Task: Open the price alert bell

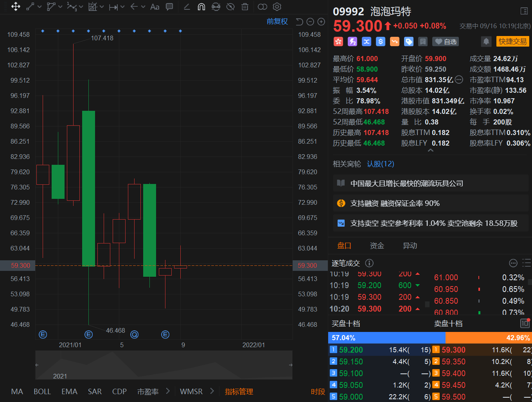Action: (486, 41)
